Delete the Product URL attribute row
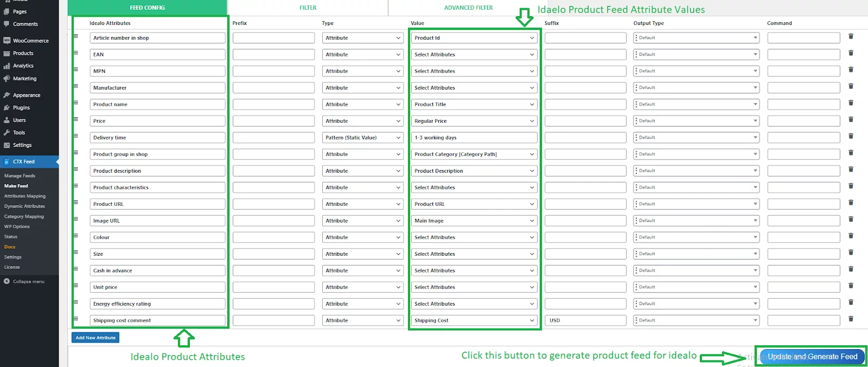 coord(851,203)
